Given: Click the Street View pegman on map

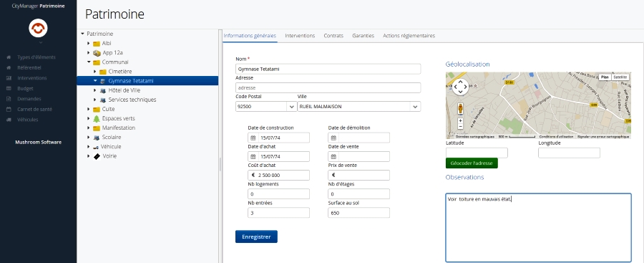Looking at the screenshot, I should click(x=461, y=109).
